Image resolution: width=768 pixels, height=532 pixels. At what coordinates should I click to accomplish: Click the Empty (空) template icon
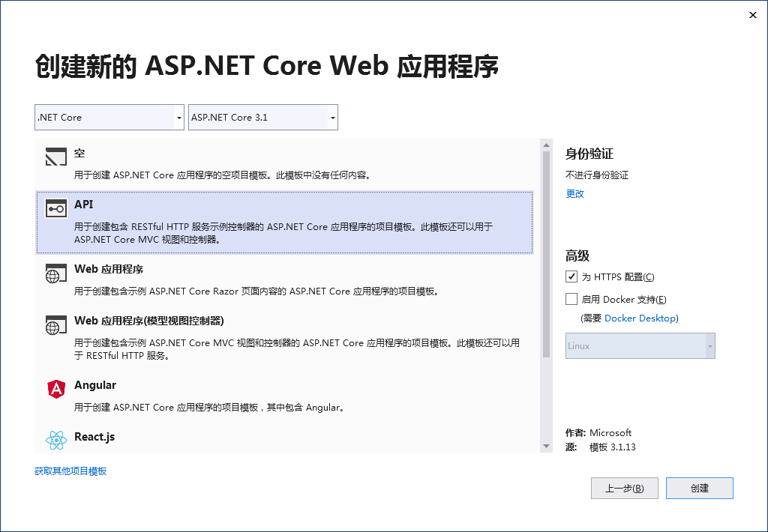tap(55, 157)
